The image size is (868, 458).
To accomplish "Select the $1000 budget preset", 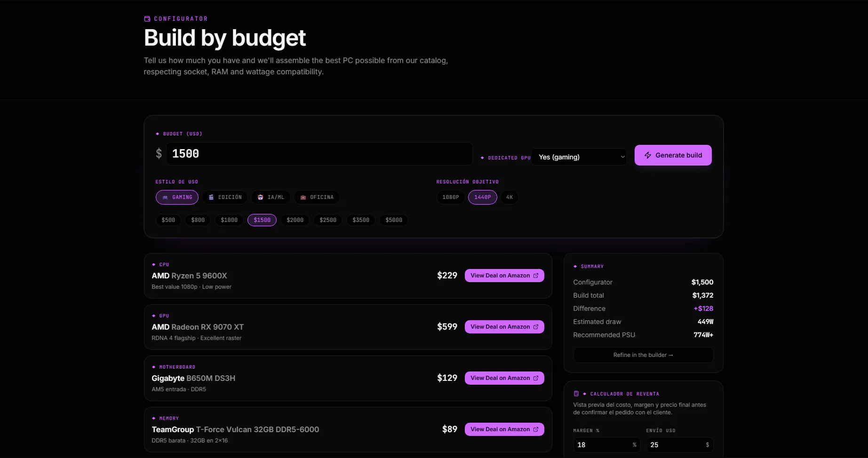I will [x=229, y=220].
